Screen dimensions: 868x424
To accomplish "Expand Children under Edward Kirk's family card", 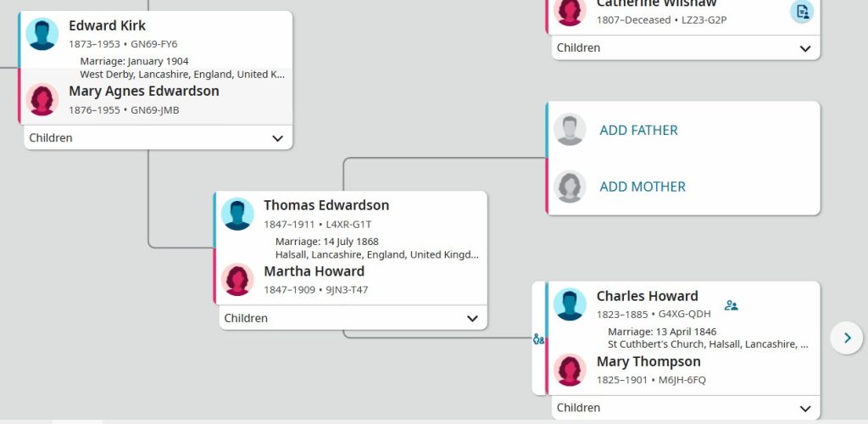I will [159, 138].
